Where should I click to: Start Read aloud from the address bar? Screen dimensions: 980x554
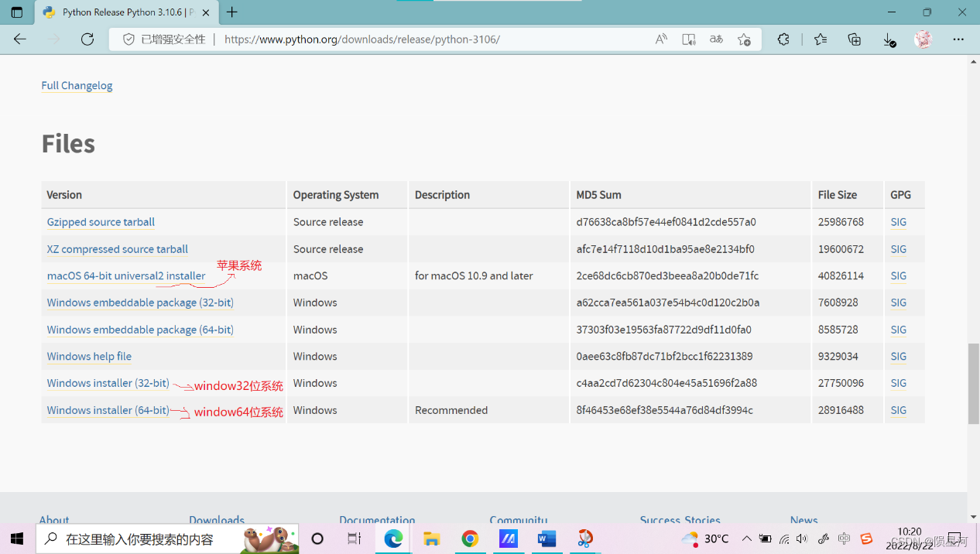661,39
